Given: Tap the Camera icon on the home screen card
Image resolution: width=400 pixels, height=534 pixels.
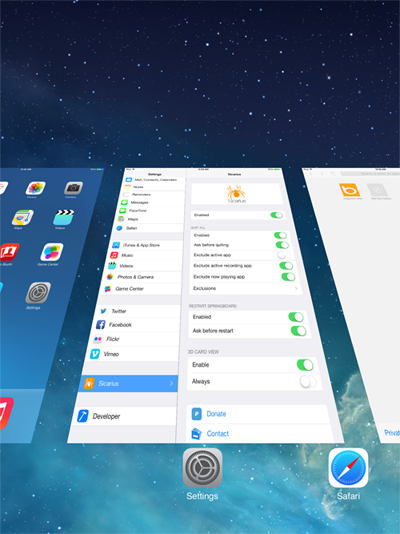Looking at the screenshot, I should (x=73, y=188).
